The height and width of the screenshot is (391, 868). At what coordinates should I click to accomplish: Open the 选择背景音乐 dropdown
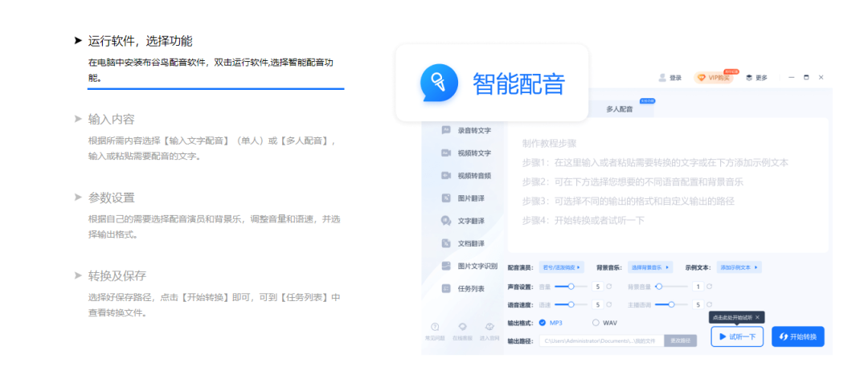[x=649, y=267]
